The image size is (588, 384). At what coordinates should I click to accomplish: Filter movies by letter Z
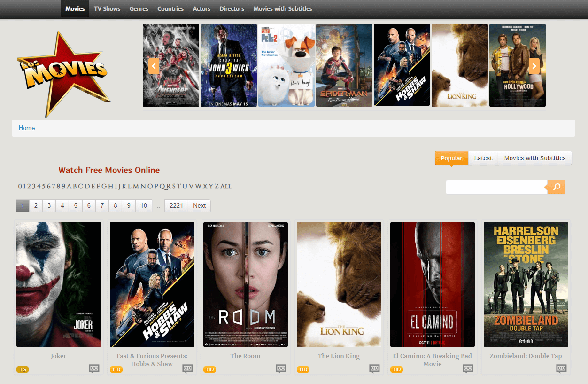click(217, 186)
